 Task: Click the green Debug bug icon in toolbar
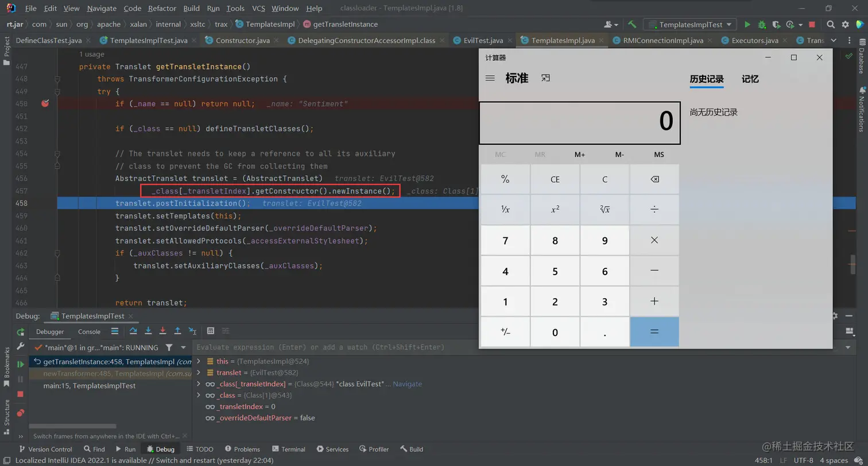[762, 25]
